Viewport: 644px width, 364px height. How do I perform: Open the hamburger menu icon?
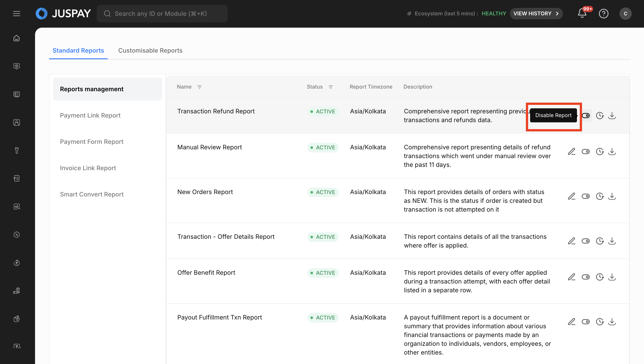coord(16,14)
